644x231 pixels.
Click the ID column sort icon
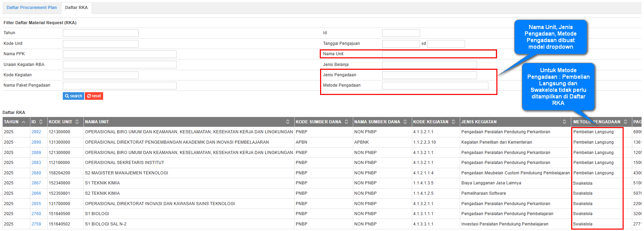click(41, 122)
